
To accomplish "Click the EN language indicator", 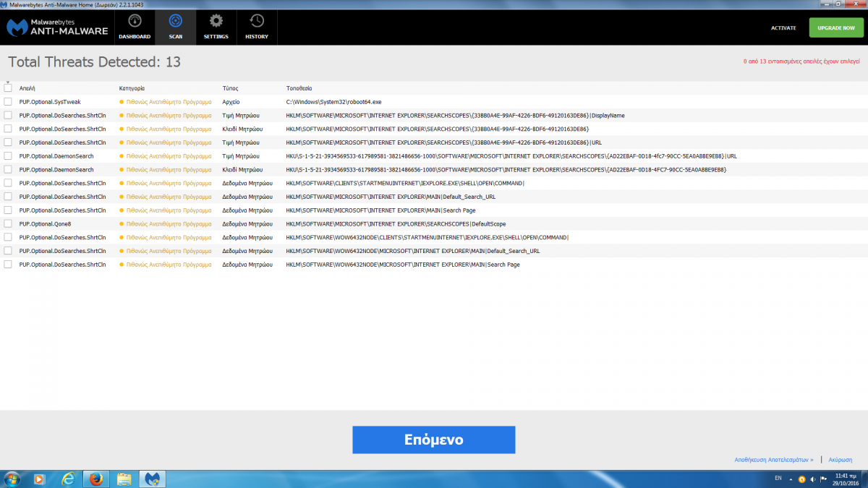I will point(778,479).
